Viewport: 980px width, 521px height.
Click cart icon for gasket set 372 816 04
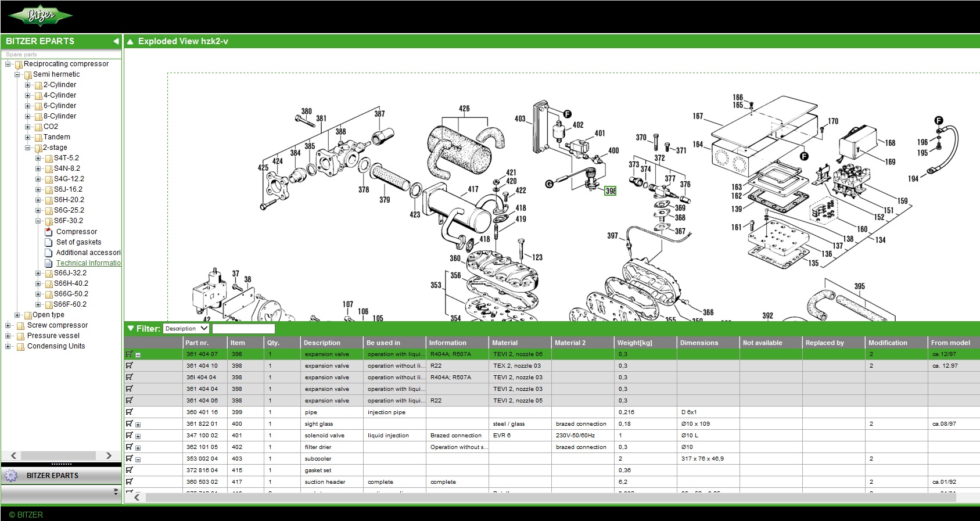click(x=129, y=470)
